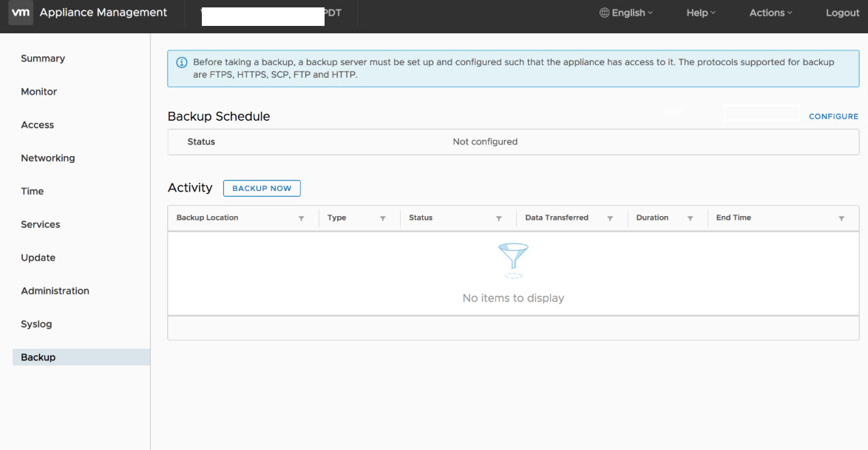The height and width of the screenshot is (450, 868).
Task: Open the Summary page in sidebar
Action: pos(43,58)
